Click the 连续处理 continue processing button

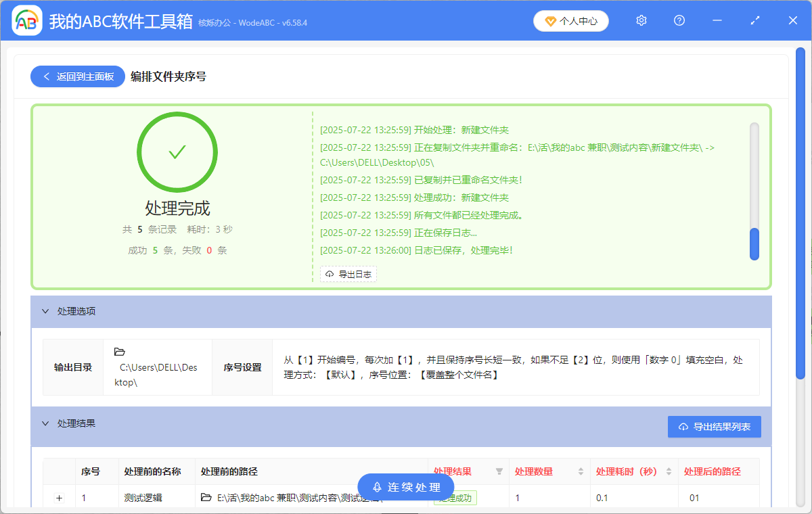406,487
